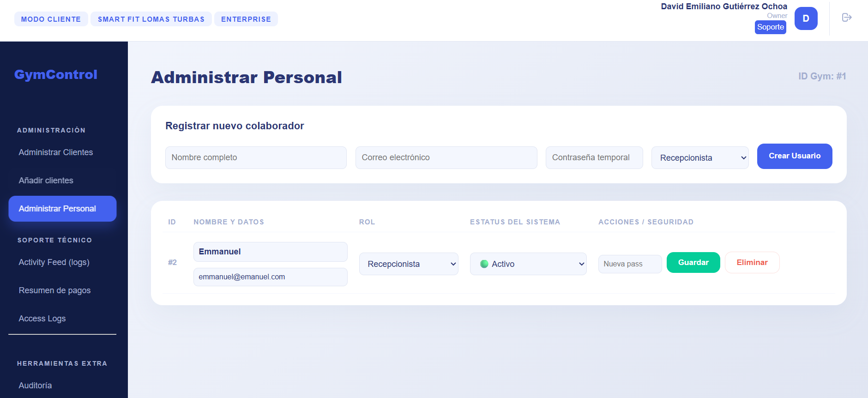Click the SOPORTE TÉCNICO section label
This screenshot has height=398, width=868.
54,240
